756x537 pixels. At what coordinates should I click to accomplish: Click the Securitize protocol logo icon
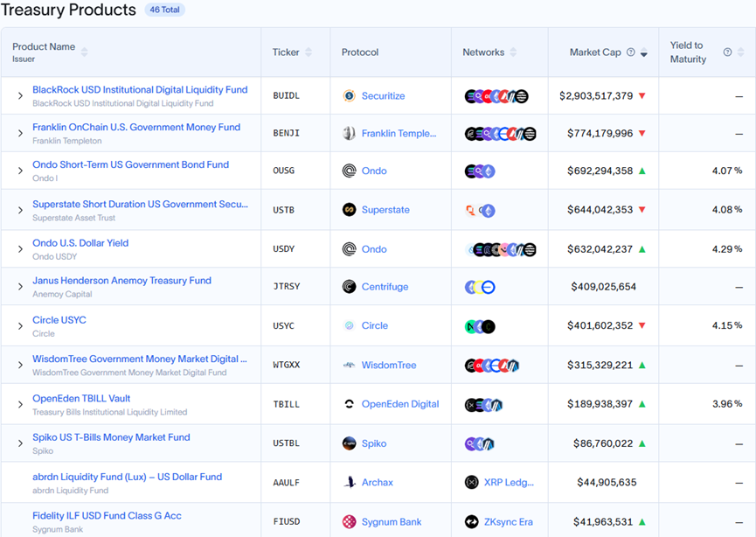point(349,96)
